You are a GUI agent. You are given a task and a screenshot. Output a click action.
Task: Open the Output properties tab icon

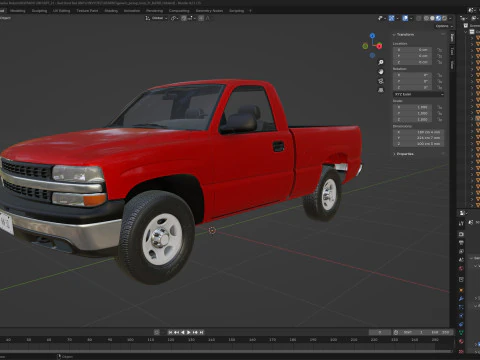point(461,243)
